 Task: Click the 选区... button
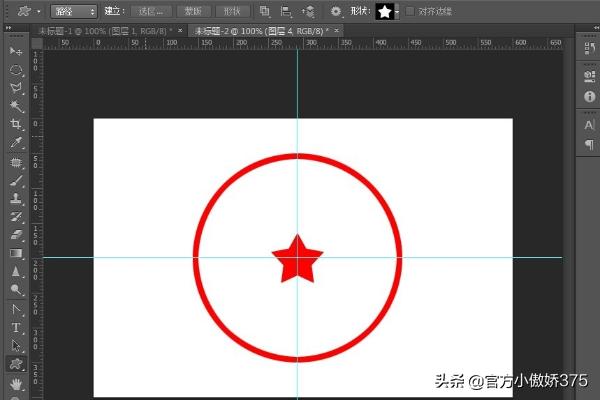(x=151, y=11)
